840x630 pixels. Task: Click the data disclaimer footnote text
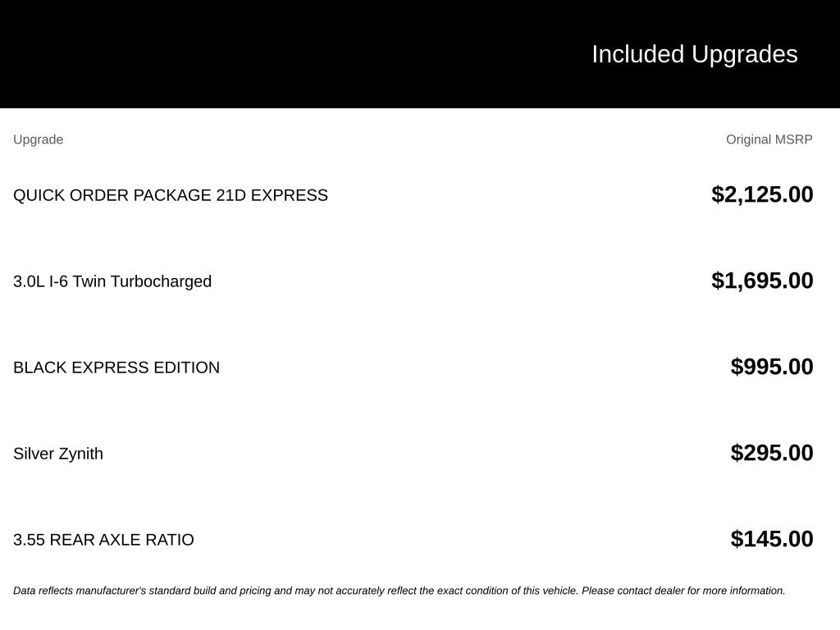(x=399, y=591)
